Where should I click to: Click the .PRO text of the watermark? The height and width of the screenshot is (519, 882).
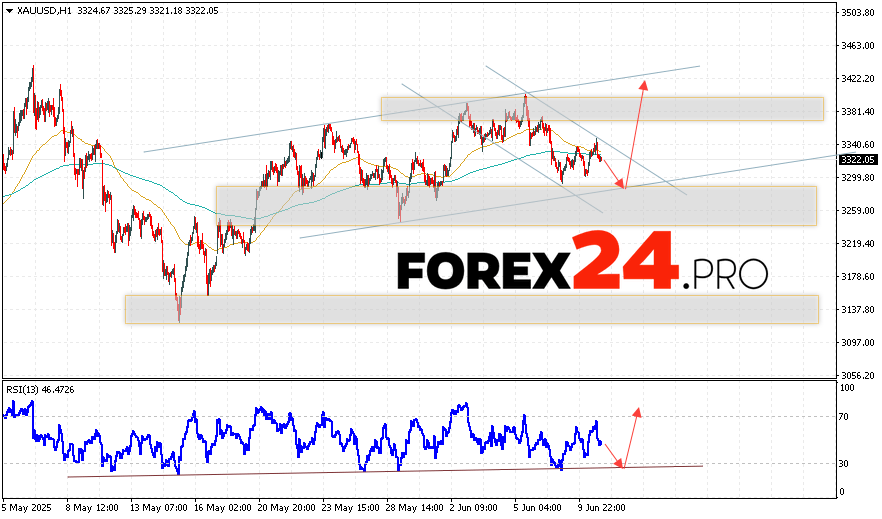[726, 274]
